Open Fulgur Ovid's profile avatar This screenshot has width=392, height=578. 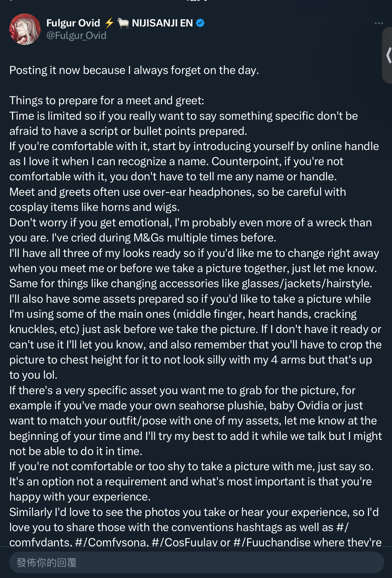[x=25, y=29]
